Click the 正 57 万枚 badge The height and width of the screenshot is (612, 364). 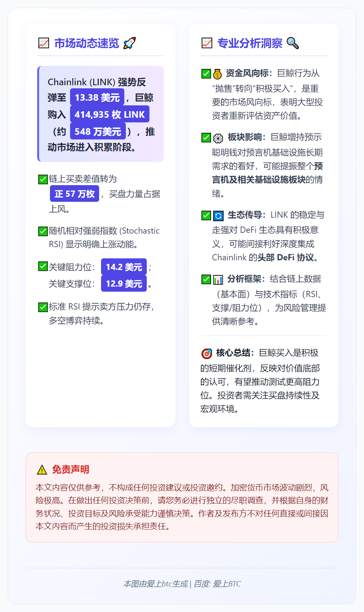point(74,194)
